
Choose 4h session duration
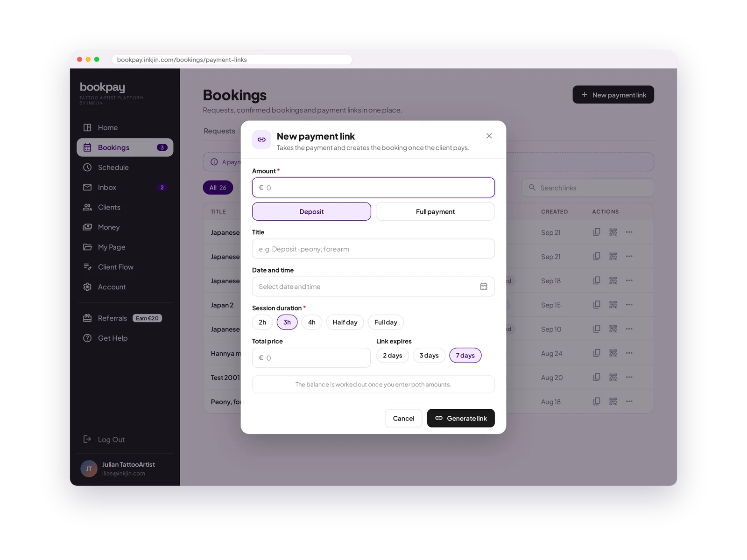[312, 322]
